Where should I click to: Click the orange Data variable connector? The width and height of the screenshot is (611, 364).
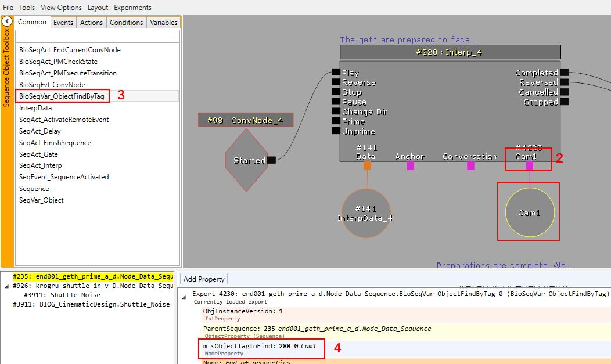click(x=367, y=166)
